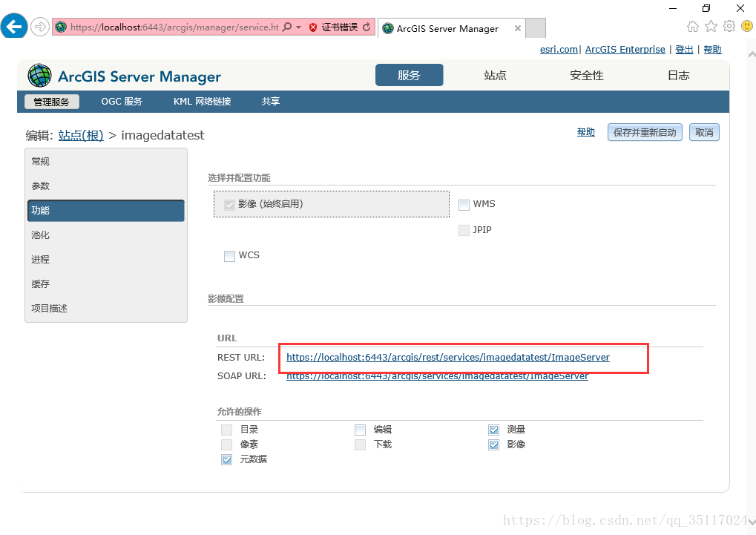Switch to the 站点 tab
The height and width of the screenshot is (535, 756).
(495, 75)
